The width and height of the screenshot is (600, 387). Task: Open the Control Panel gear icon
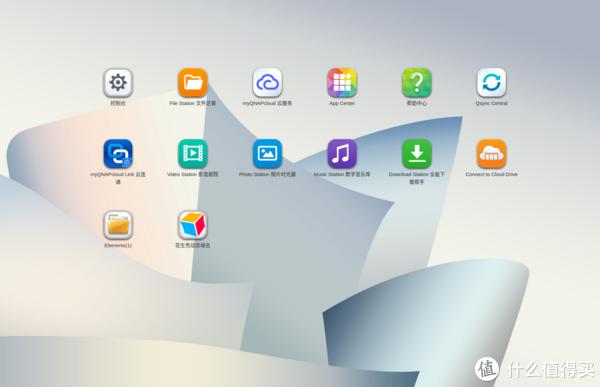(x=118, y=83)
